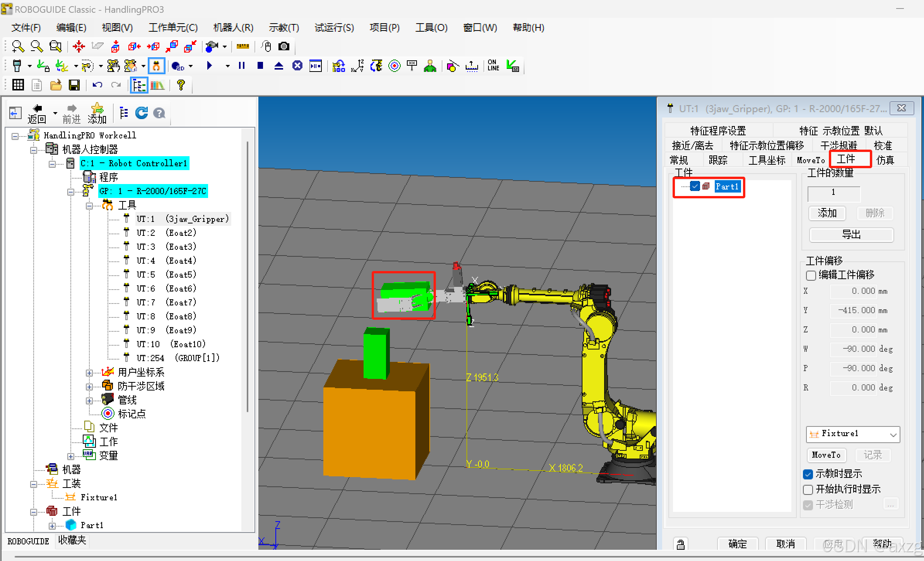This screenshot has height=561, width=924.
Task: Click the measurement ruler icon
Action: (243, 46)
